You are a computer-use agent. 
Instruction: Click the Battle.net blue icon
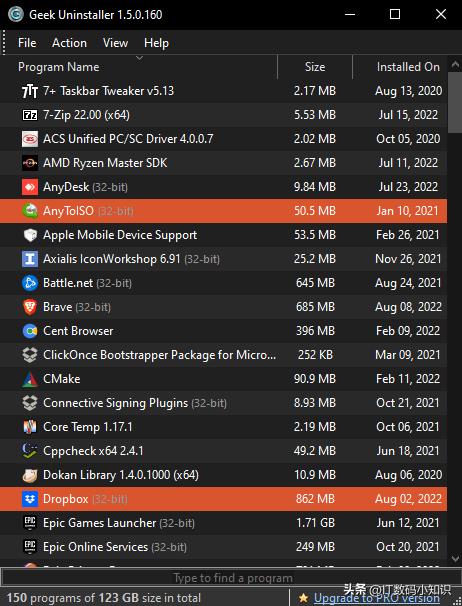(x=30, y=283)
